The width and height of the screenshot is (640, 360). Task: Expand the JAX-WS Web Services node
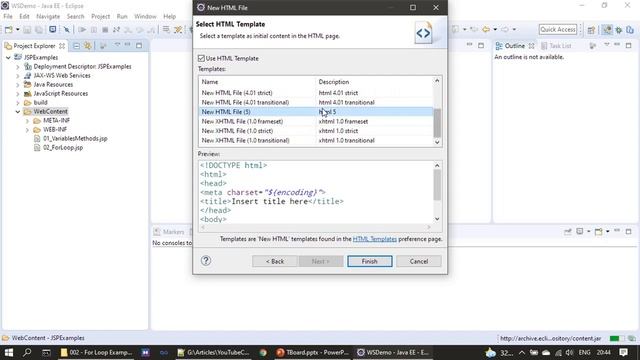[x=18, y=76]
